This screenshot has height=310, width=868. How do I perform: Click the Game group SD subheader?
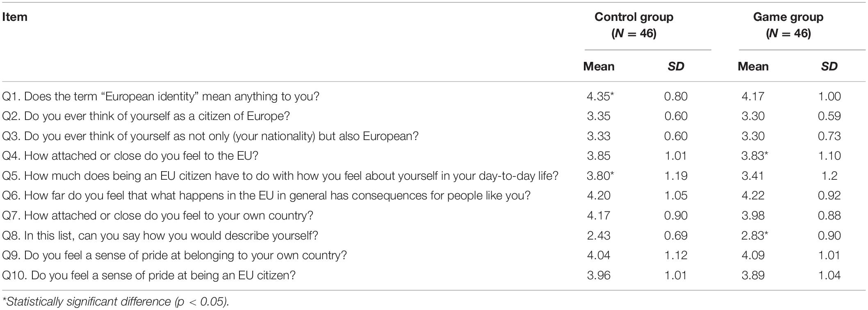click(829, 66)
